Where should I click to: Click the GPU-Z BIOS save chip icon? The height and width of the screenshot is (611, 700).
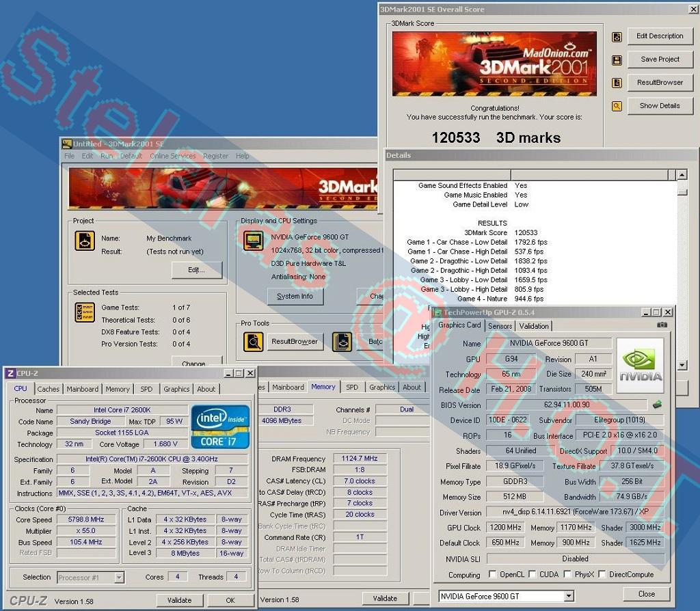pos(657,405)
